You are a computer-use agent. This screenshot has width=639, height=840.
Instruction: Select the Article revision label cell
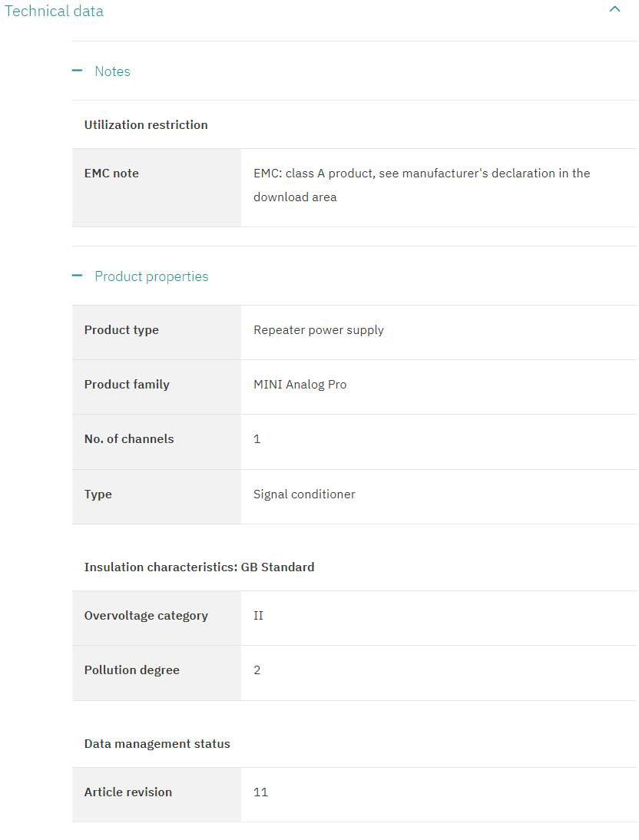(x=128, y=792)
